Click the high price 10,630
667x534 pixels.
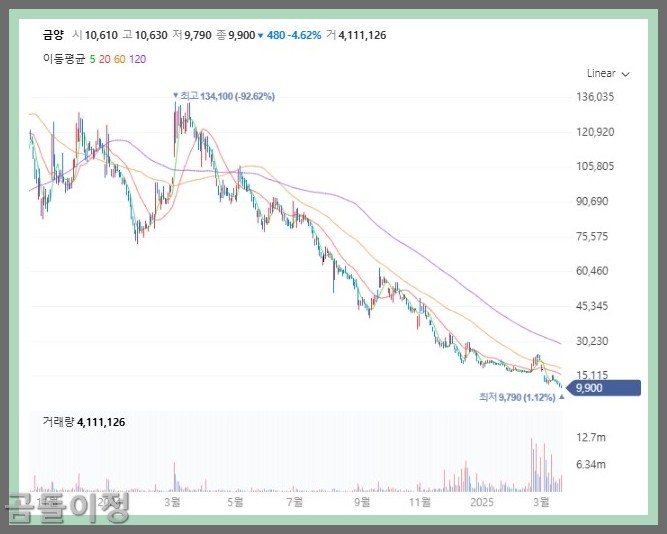(x=151, y=35)
